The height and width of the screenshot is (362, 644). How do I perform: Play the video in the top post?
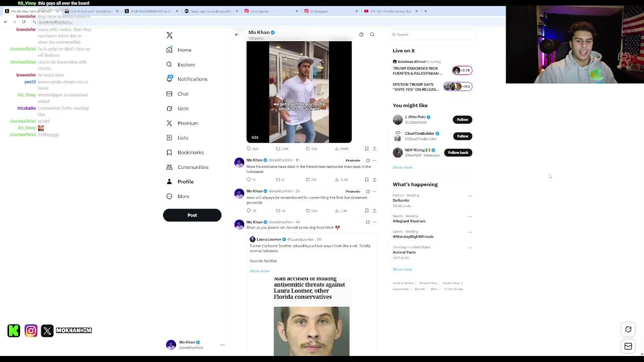click(299, 92)
